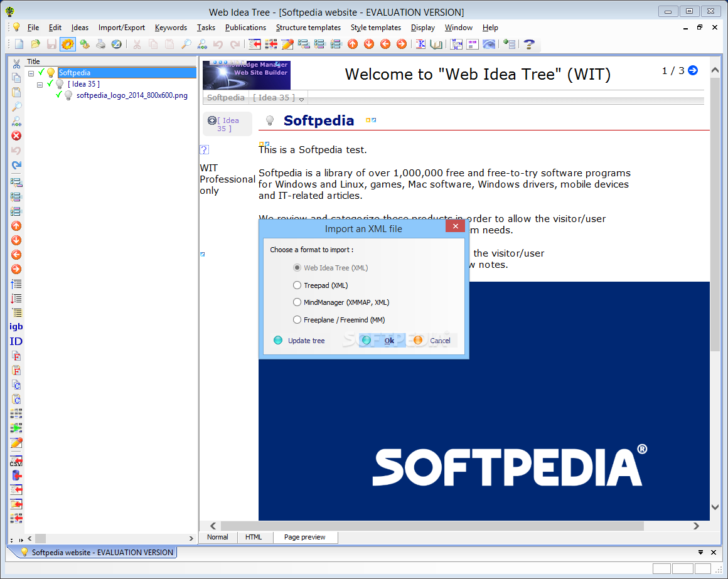The image size is (728, 579).
Task: Toggle the checkmark on [ Idea 35 ] node
Action: tap(50, 84)
